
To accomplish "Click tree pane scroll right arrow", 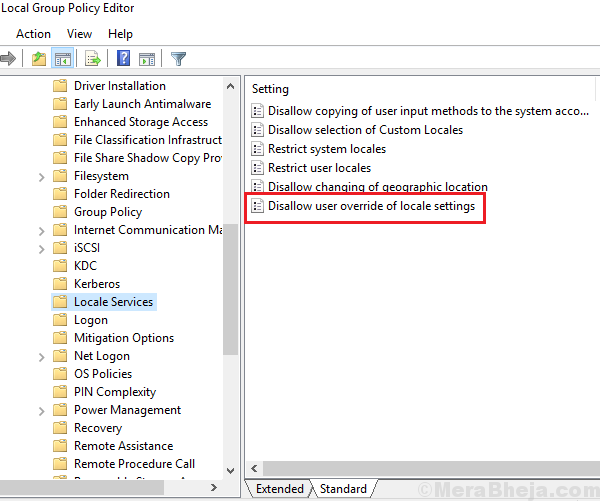I will (214, 487).
